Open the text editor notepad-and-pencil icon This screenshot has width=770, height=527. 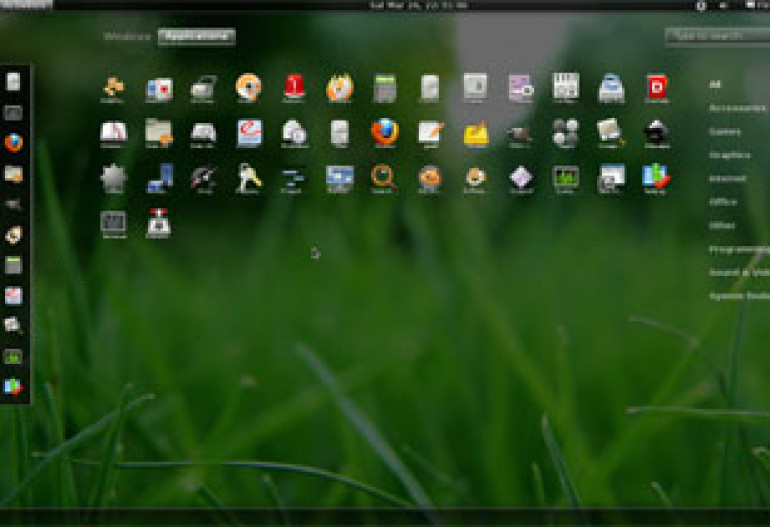[430, 133]
